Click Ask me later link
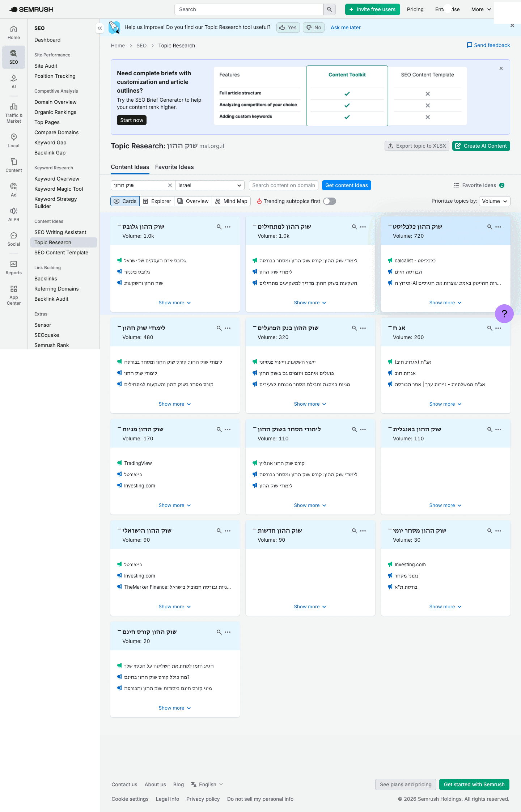The height and width of the screenshot is (812, 521). (x=346, y=28)
